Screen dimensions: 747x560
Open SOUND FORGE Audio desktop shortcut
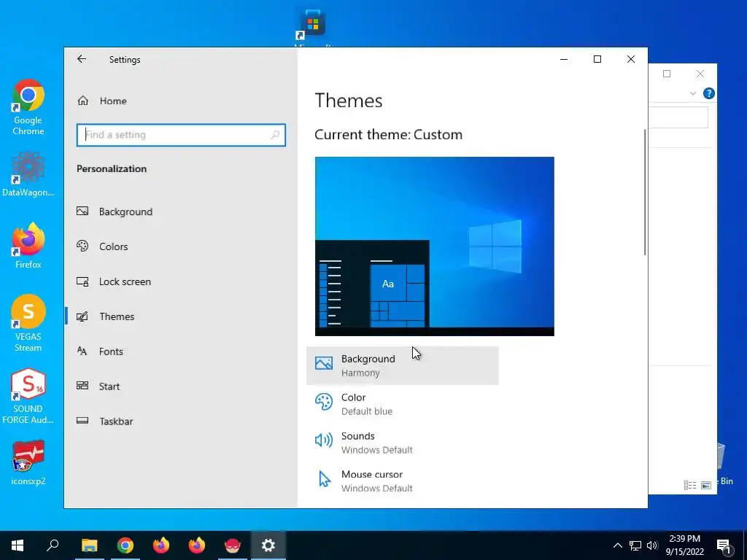(x=28, y=396)
